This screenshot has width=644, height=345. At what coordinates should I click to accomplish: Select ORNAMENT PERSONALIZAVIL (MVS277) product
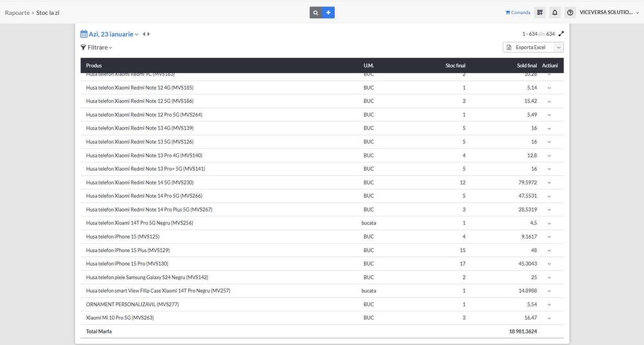click(x=132, y=304)
